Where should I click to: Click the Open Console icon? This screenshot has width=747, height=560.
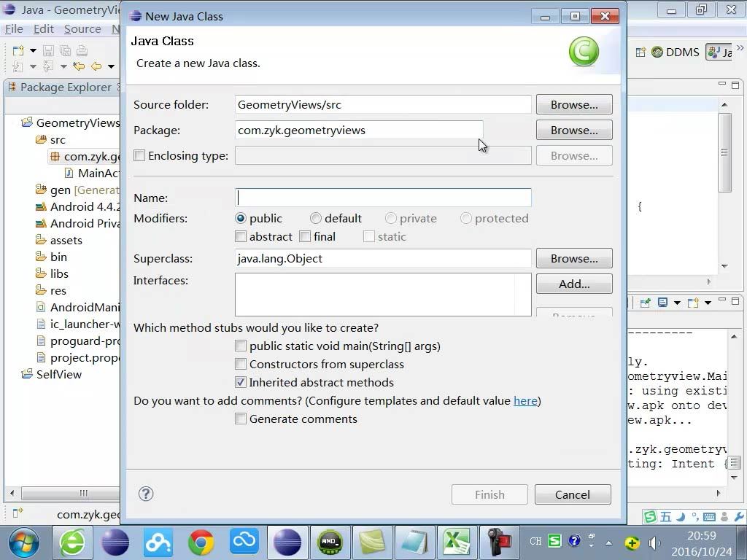[693, 303]
